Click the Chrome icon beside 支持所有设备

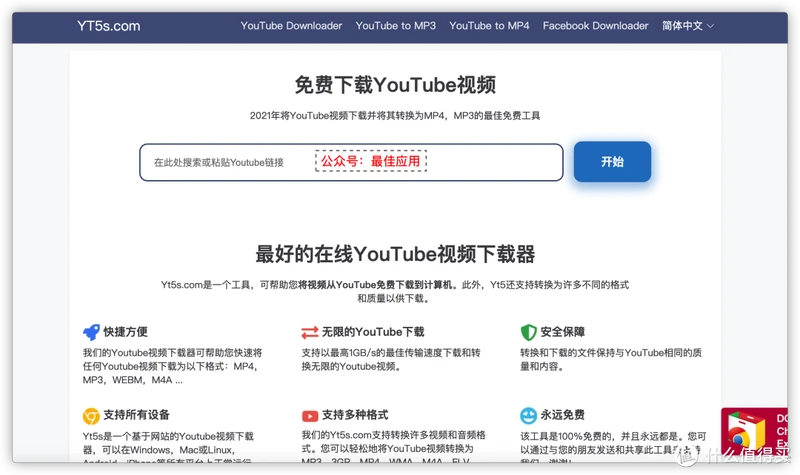click(91, 416)
